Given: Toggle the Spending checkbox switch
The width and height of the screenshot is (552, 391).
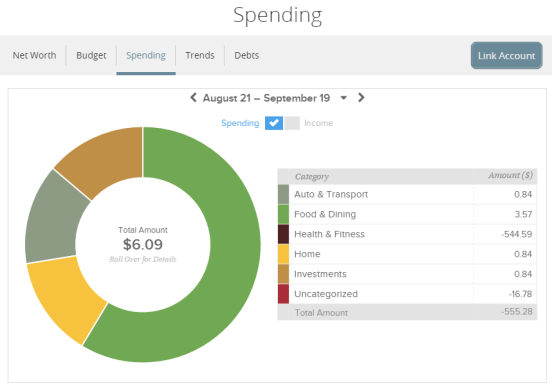Looking at the screenshot, I should click(274, 123).
